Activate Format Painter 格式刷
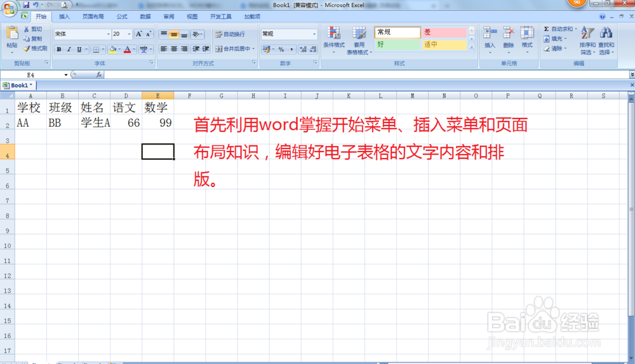Screen dimensions: 635x364 click(35, 48)
